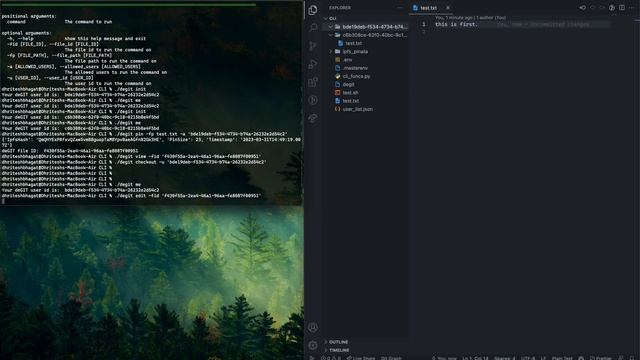This screenshot has height=360, width=640.
Task: Open the circular play icon below the Extensions icon
Action: [313, 100]
